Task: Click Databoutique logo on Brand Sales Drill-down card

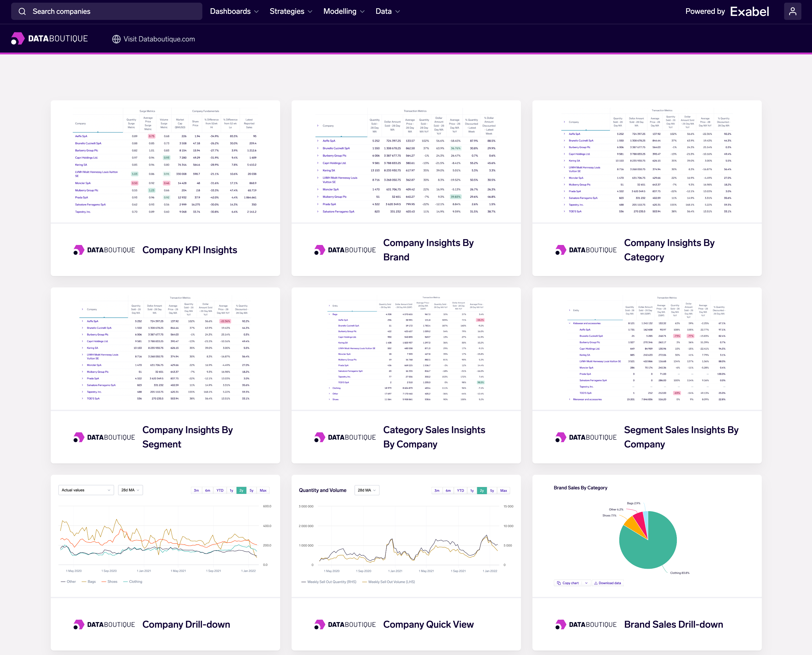Action: click(586, 624)
